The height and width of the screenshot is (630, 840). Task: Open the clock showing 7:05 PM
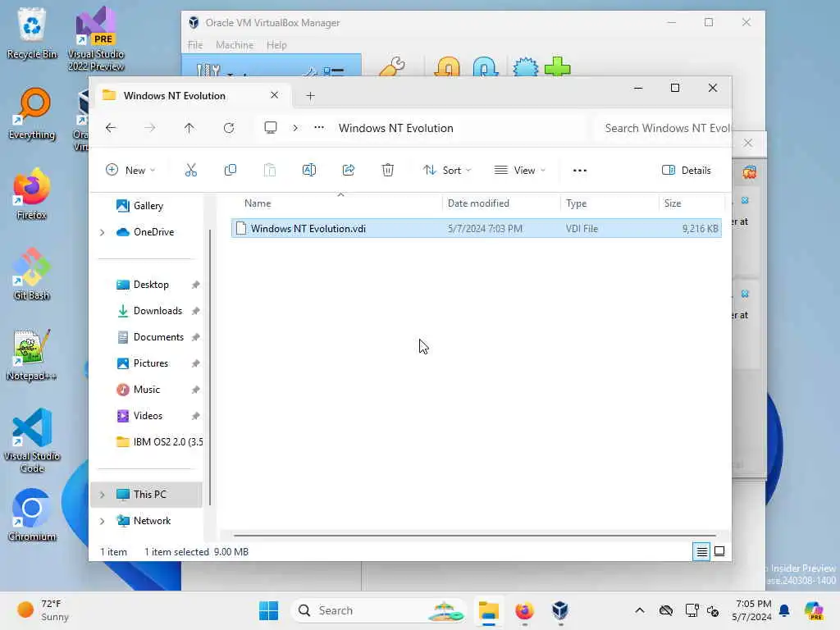[752, 610]
